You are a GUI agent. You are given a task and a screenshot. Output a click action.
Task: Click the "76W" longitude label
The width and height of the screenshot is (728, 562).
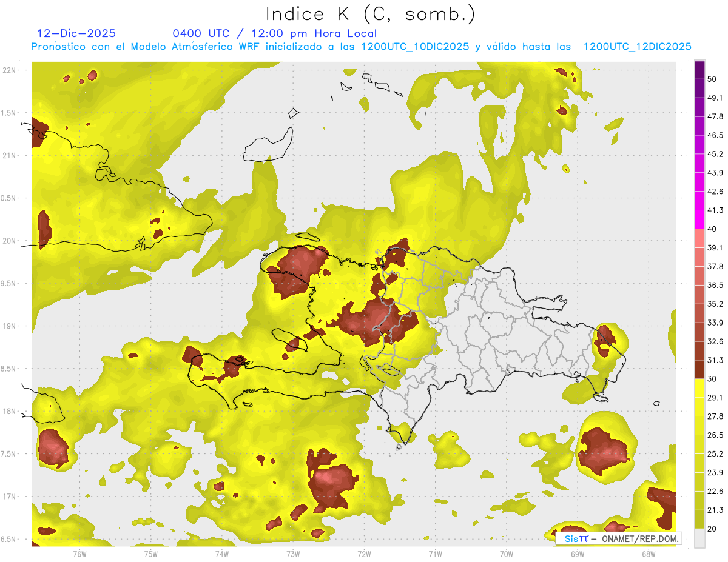[x=79, y=554]
